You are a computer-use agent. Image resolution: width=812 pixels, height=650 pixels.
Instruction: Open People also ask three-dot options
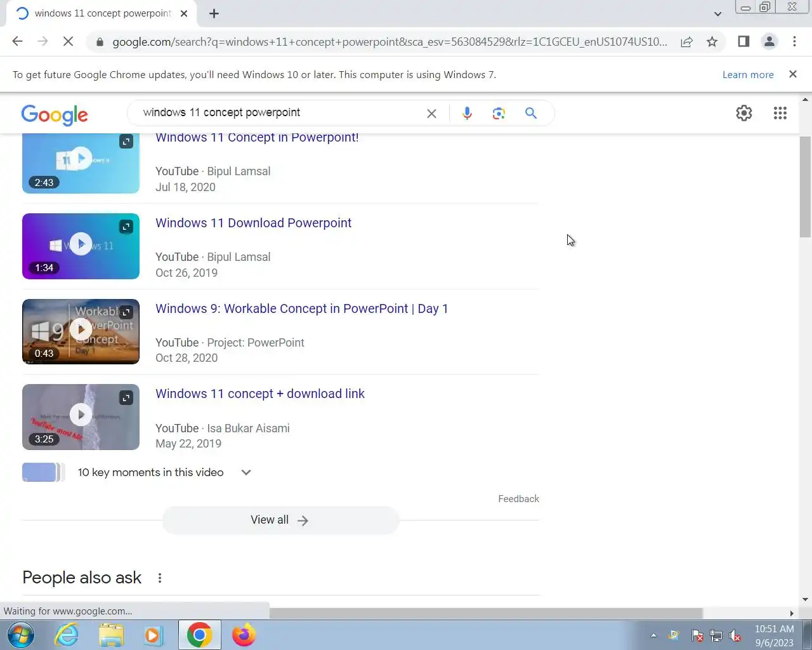pyautogui.click(x=160, y=578)
